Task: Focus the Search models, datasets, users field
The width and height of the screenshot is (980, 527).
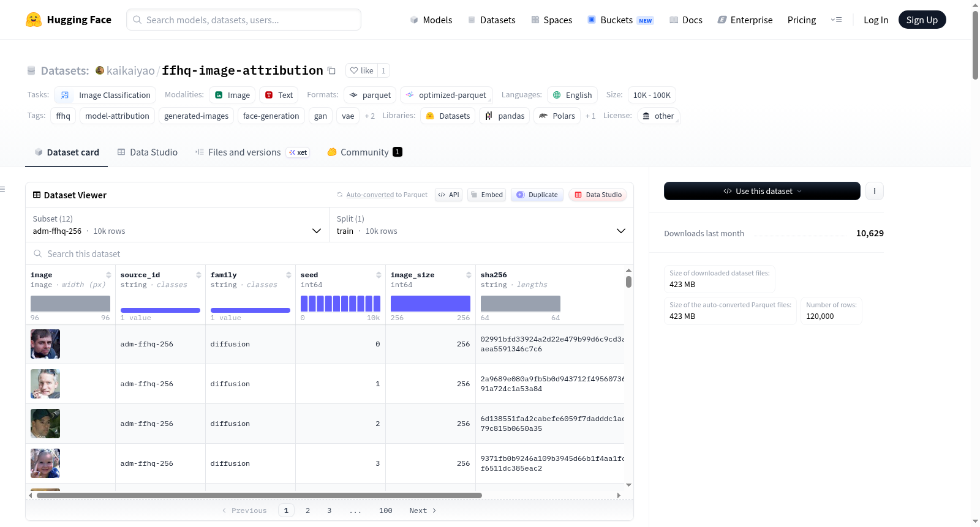Action: tap(244, 20)
